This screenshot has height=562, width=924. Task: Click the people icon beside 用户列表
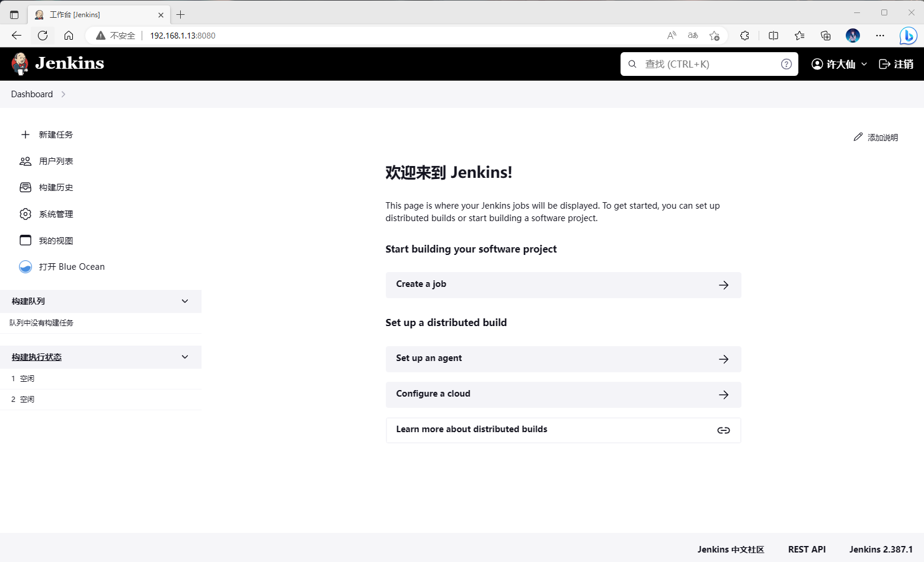point(25,161)
